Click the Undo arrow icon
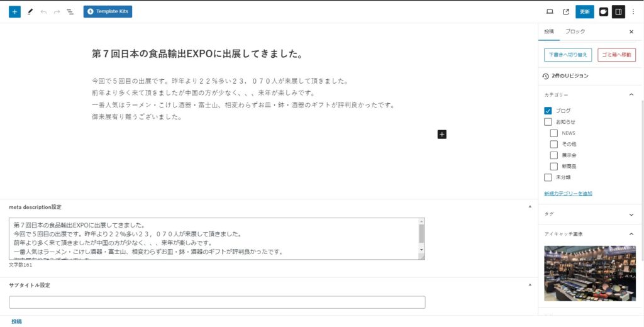This screenshot has height=327, width=644. (43, 11)
